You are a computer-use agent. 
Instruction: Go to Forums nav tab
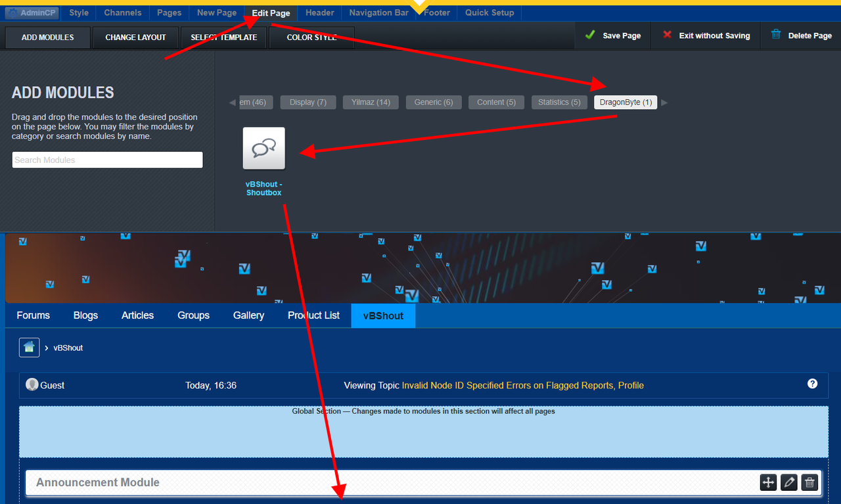(34, 315)
